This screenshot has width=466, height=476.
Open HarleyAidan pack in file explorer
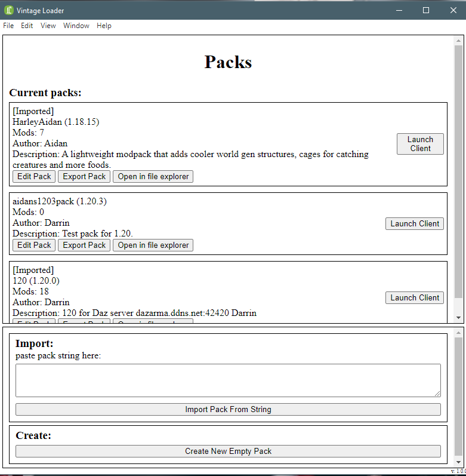153,177
